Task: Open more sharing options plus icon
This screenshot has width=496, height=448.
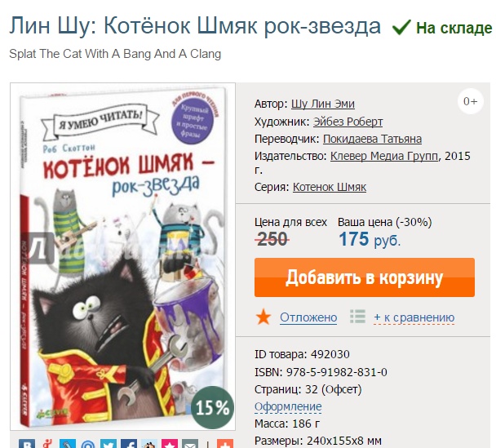Action: [225, 444]
